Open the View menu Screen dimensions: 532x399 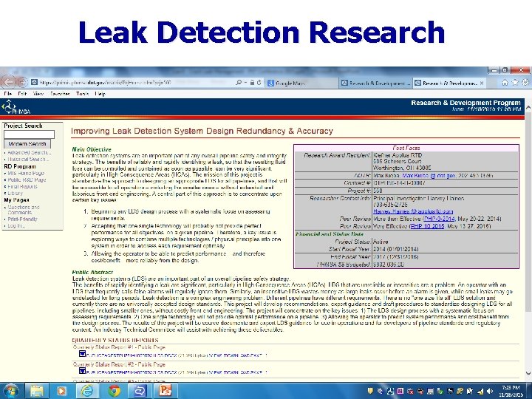38,94
